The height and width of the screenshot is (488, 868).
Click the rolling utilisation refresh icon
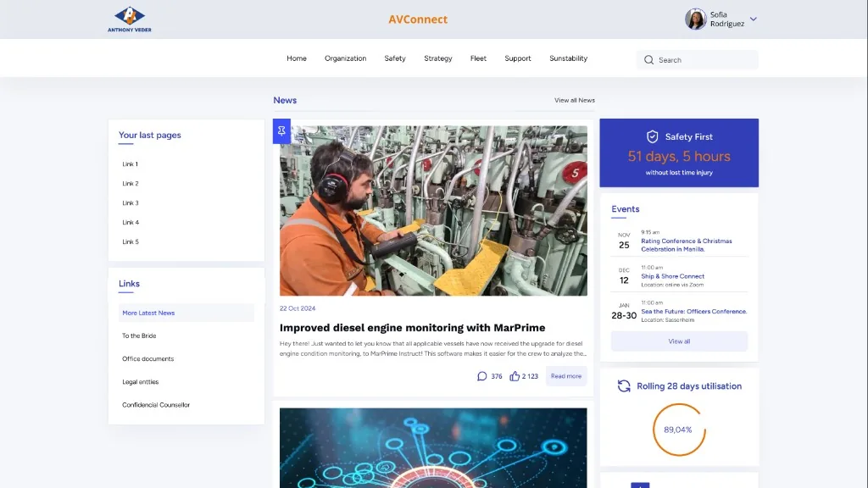(624, 386)
